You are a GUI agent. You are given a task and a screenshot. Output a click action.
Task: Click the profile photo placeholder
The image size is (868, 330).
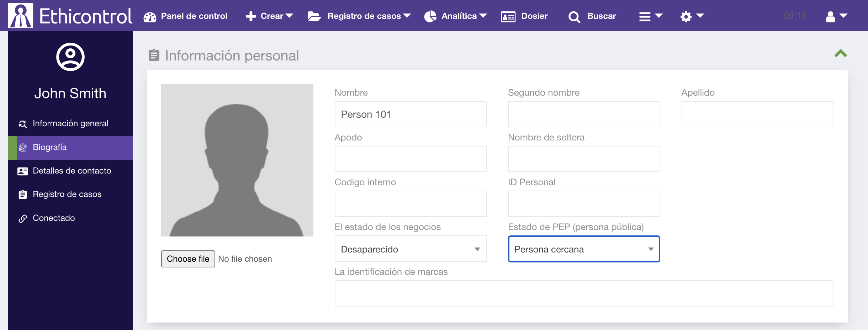[x=237, y=160]
